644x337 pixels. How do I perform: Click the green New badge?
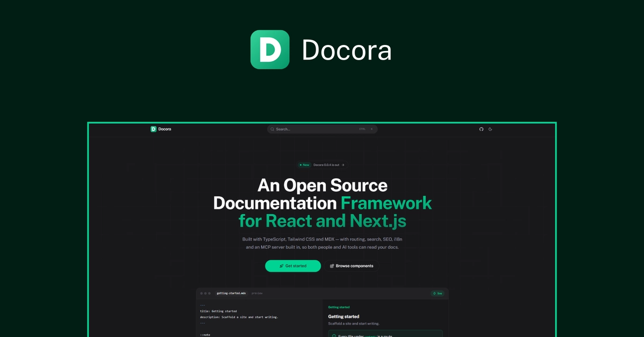(304, 165)
